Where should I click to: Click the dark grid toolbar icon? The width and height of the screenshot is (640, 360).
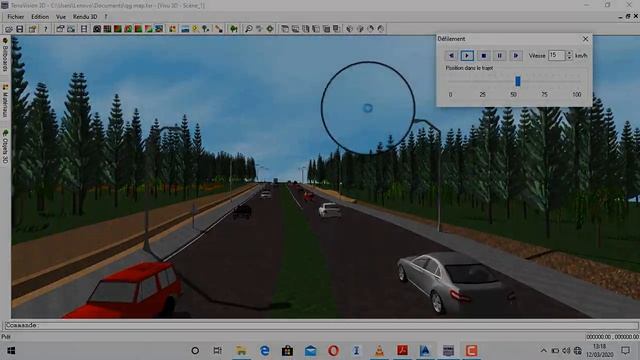click(x=107, y=29)
